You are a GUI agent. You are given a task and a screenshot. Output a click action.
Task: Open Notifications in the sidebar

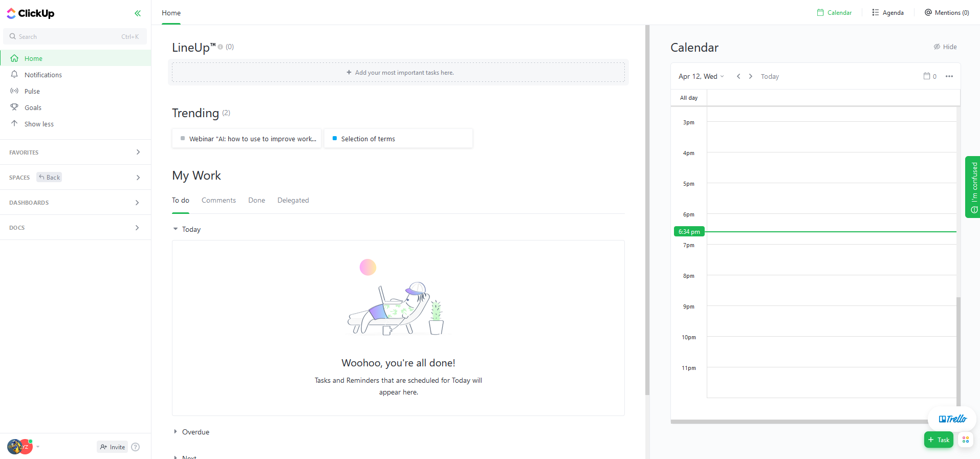43,75
